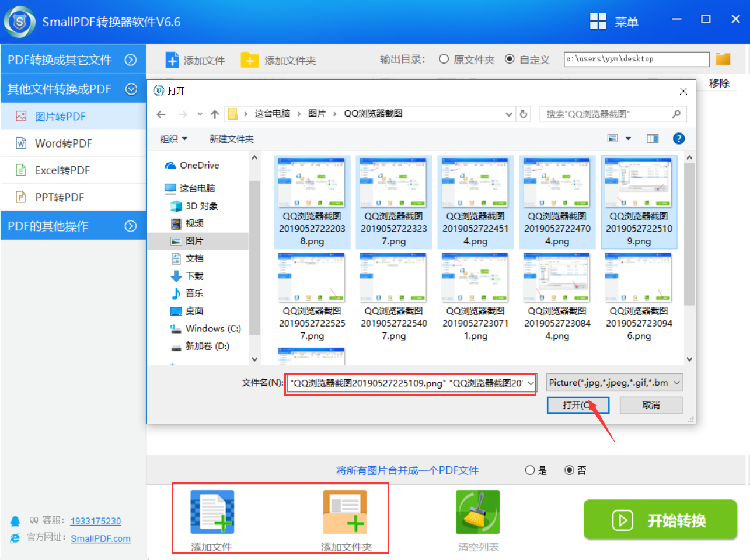Select thumbnail QQ浏览器截图20190527230711.png
The width and height of the screenshot is (750, 560).
[475, 297]
